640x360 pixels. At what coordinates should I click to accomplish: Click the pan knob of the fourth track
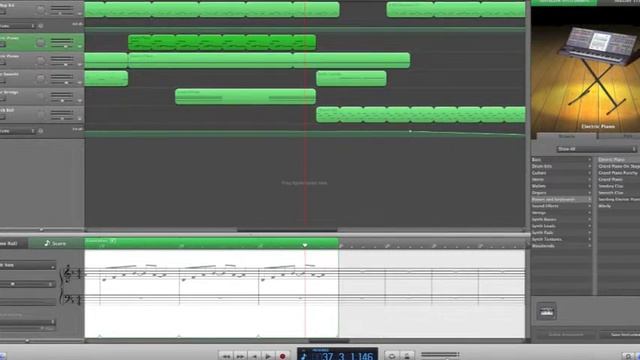coord(40,78)
